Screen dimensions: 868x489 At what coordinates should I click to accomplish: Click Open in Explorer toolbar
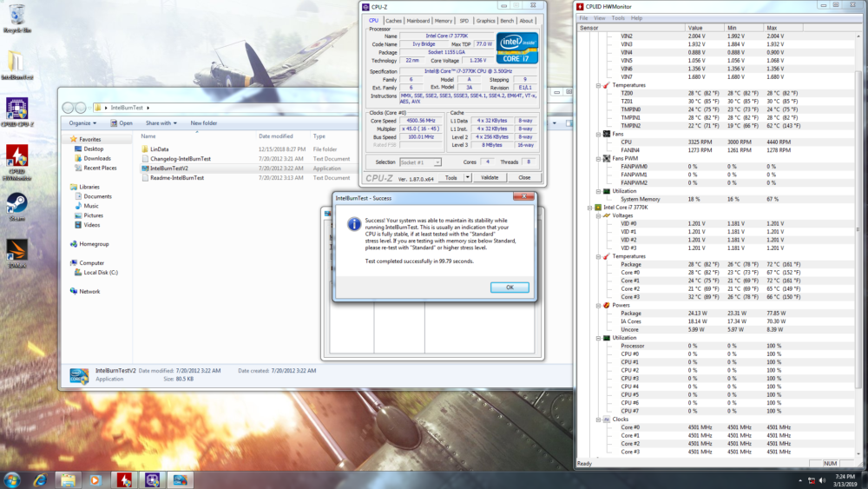tap(122, 123)
